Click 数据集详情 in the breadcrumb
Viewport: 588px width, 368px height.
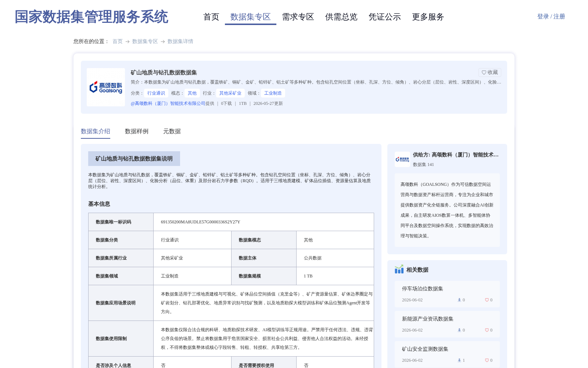180,42
